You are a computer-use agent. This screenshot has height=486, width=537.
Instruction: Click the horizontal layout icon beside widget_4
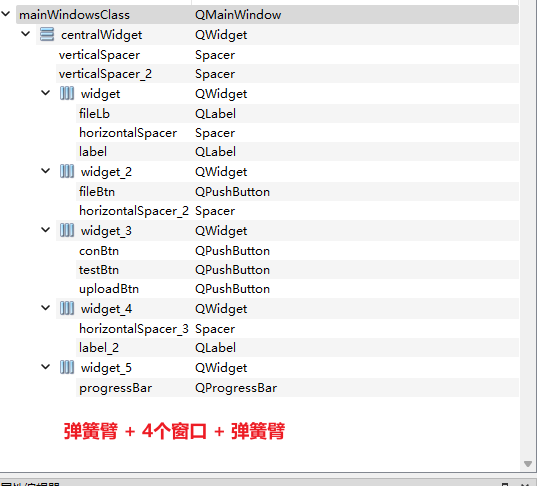pos(67,308)
